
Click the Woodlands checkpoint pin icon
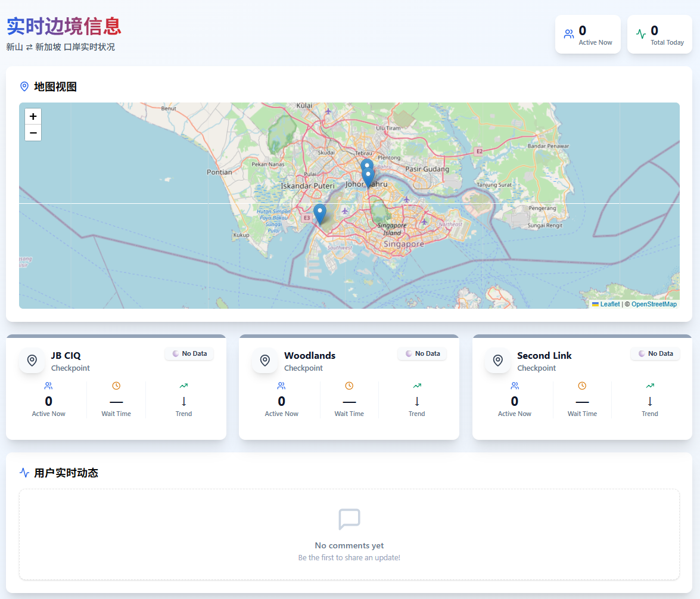click(265, 360)
